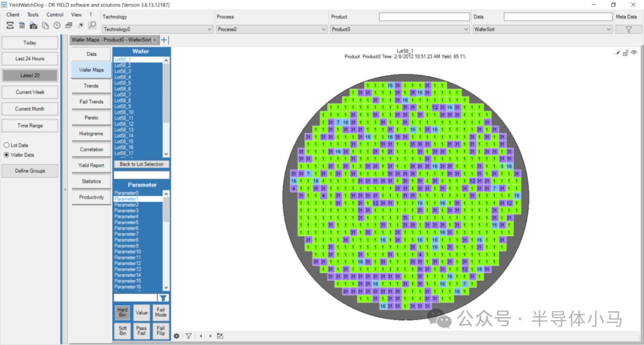Click the Parameter list scroll-up arrow
The height and width of the screenshot is (345, 644).
point(166,194)
